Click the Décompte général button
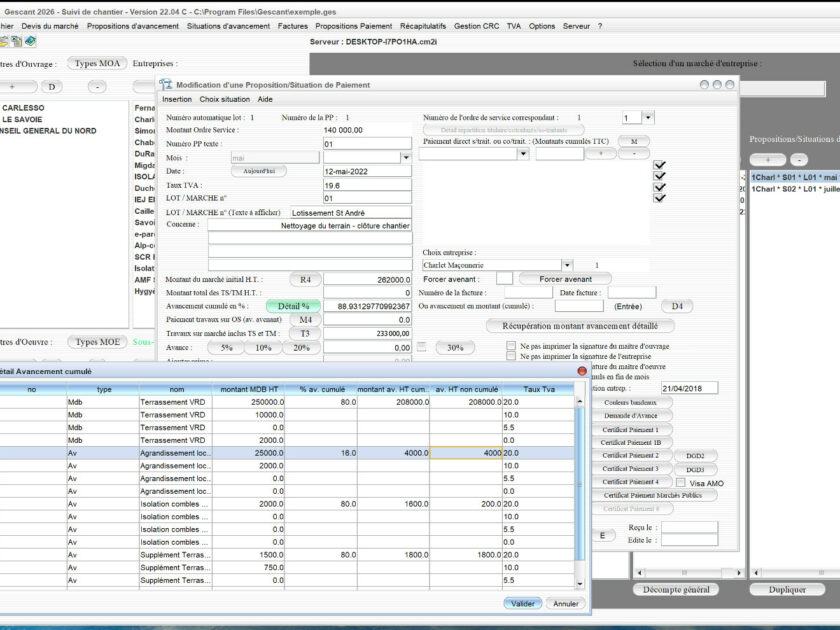Viewport: 840px width, 630px height. (x=677, y=589)
